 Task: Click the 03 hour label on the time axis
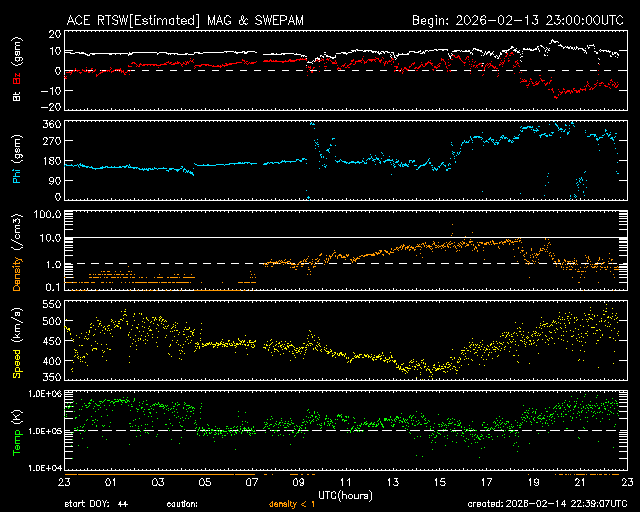pyautogui.click(x=158, y=482)
